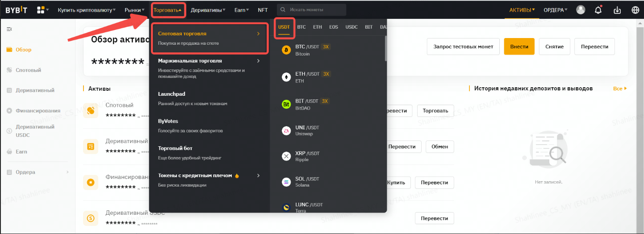The width and height of the screenshot is (644, 234).
Task: Collapse the sidebar using the menu icon
Action: click(9, 29)
